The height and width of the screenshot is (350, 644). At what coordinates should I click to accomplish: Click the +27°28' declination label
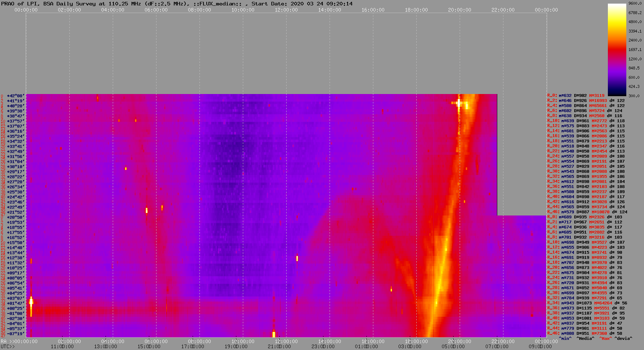point(16,182)
